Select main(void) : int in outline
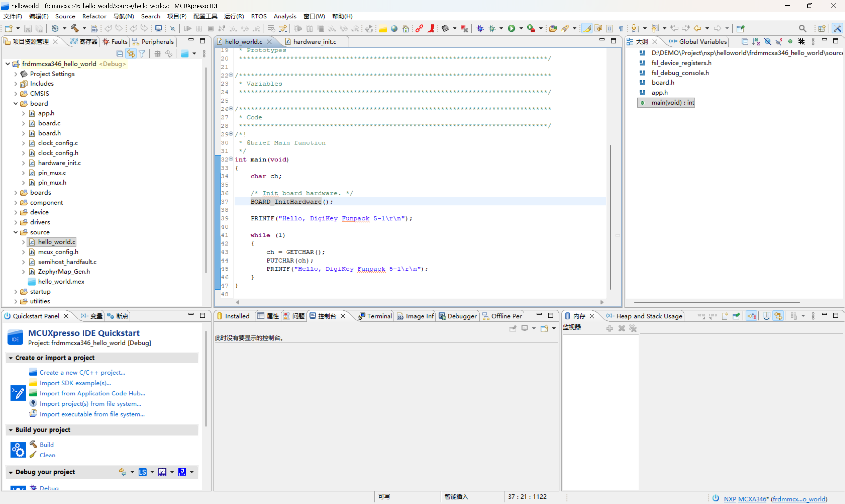 [x=672, y=102]
